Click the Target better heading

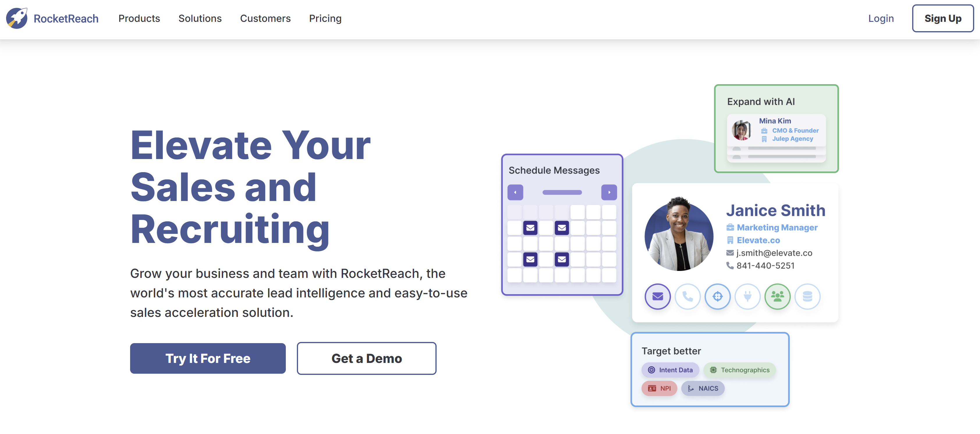(x=671, y=351)
